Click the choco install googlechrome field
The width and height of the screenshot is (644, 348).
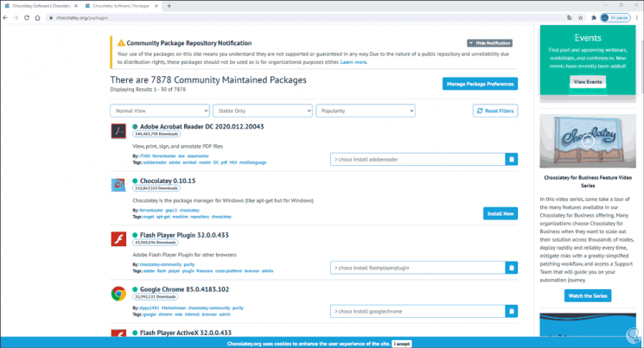pyautogui.click(x=418, y=311)
